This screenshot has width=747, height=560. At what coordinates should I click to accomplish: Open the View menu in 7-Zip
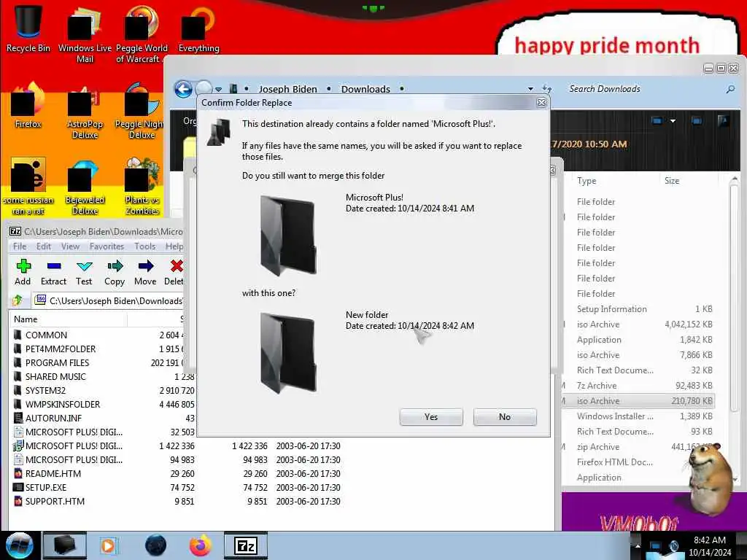click(70, 246)
